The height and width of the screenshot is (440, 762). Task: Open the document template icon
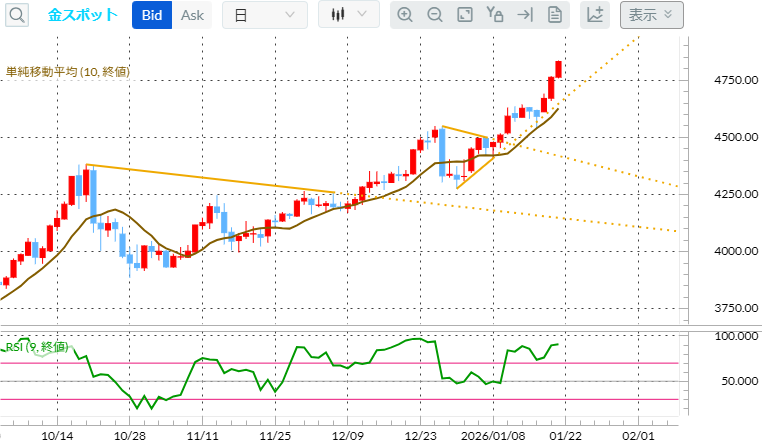click(554, 15)
